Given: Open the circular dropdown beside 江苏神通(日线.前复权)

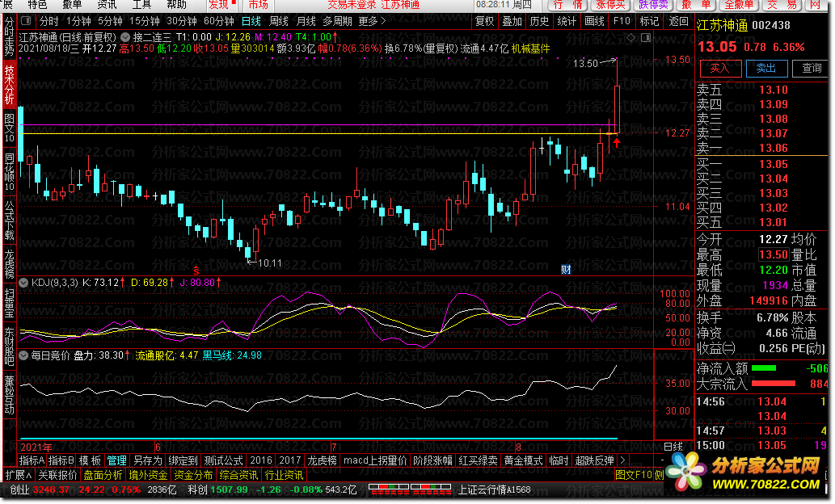Looking at the screenshot, I should point(125,37).
